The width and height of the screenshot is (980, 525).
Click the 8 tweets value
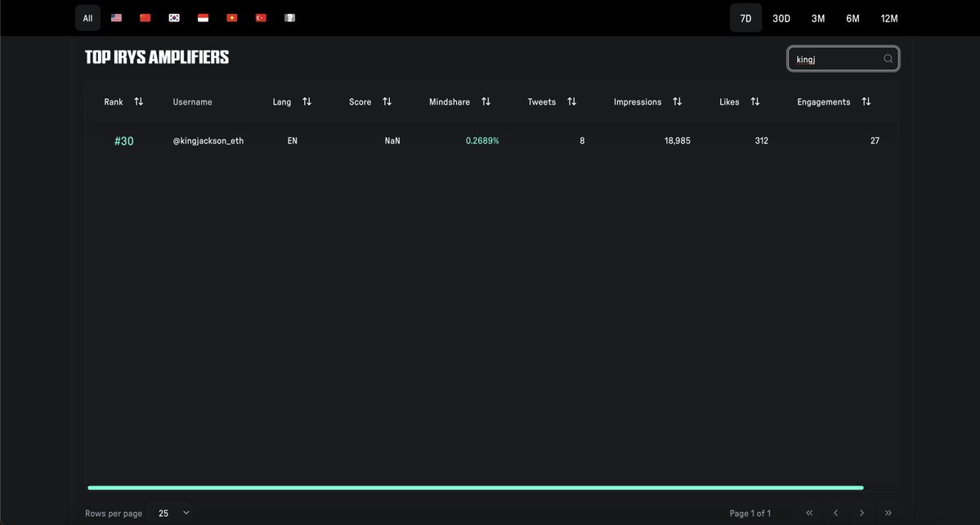click(x=582, y=141)
